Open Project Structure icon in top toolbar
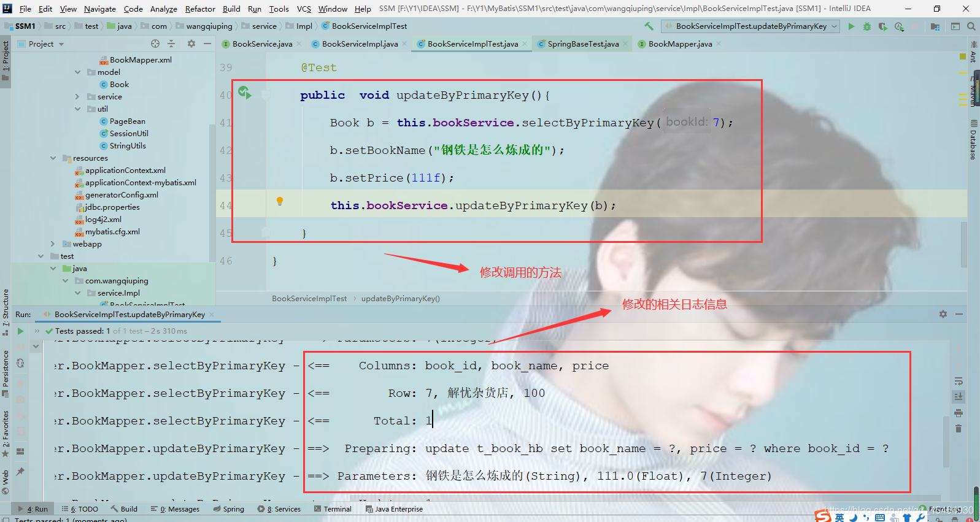The width and height of the screenshot is (980, 522). pyautogui.click(x=935, y=26)
